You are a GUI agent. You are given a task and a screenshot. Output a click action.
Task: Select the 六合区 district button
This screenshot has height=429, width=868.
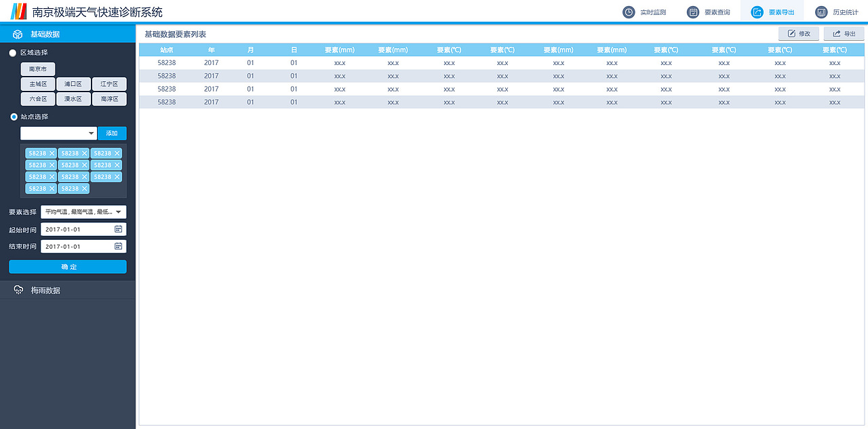(x=38, y=99)
